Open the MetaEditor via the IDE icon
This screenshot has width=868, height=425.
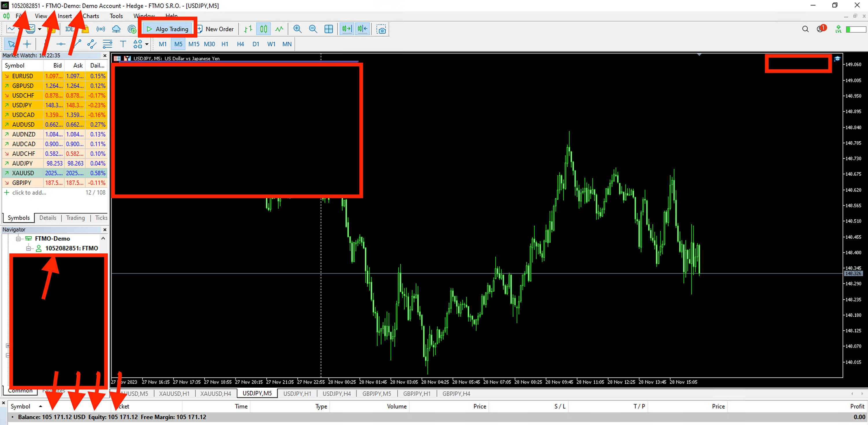click(69, 29)
